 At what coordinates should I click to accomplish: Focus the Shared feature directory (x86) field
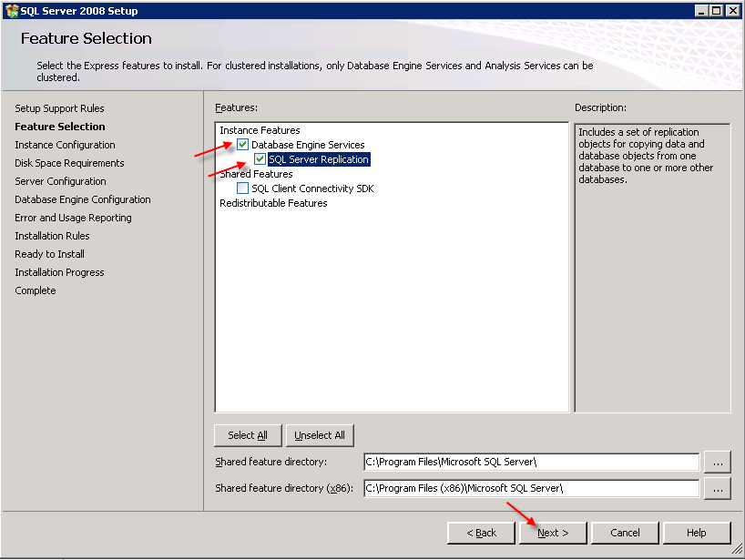point(531,488)
